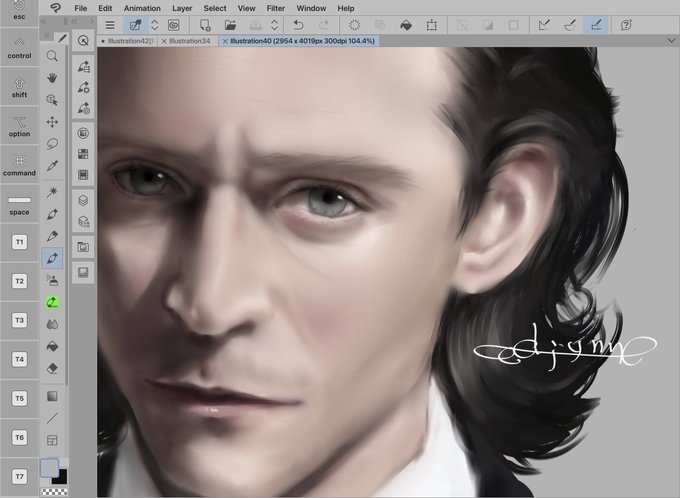Open the Brush Size palette icon
The width and height of the screenshot is (680, 498).
[x=83, y=108]
